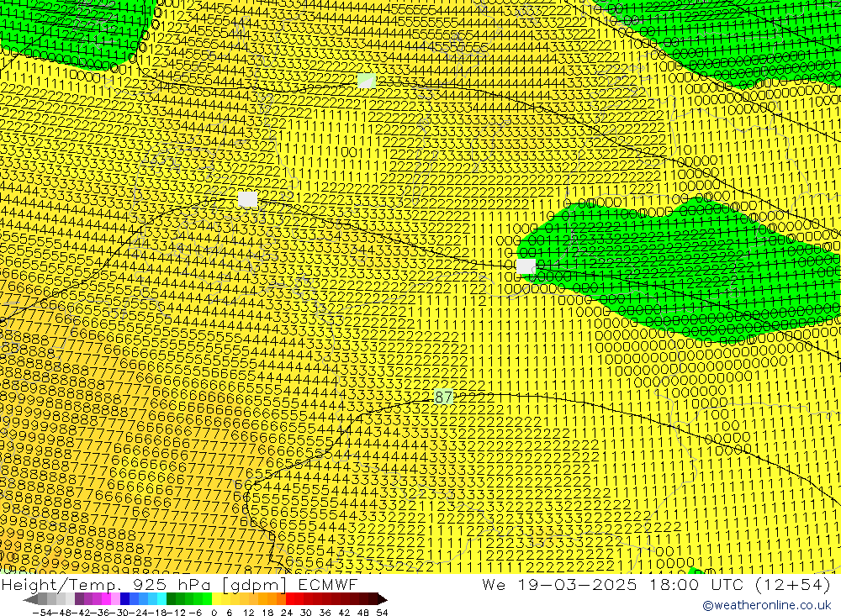Click the grey left arrow tip of the legend
Viewport: 841px width, 616px height.
30,599
